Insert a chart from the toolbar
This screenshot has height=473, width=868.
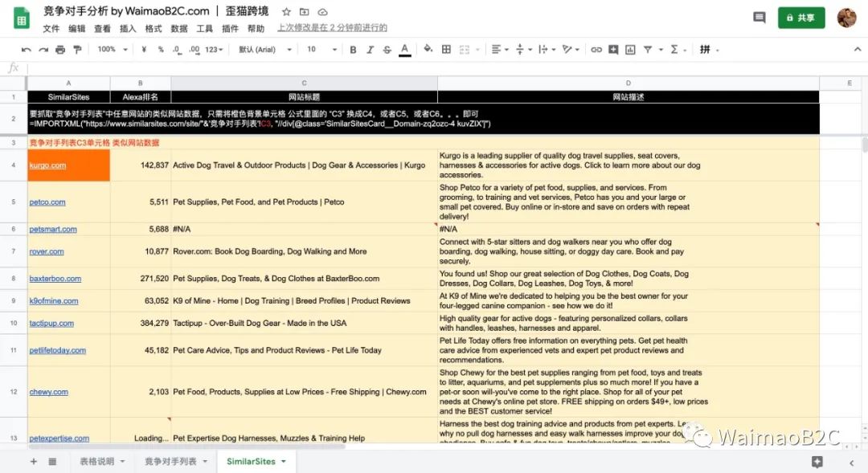click(632, 49)
